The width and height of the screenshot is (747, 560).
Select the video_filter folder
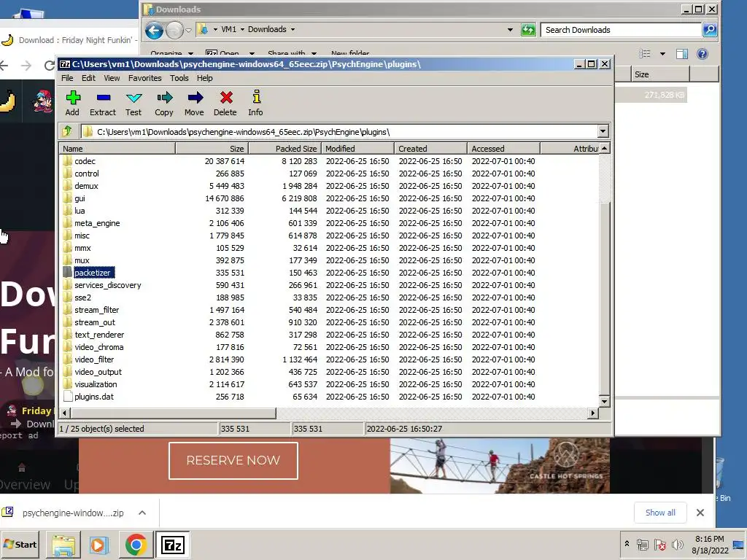tap(94, 359)
